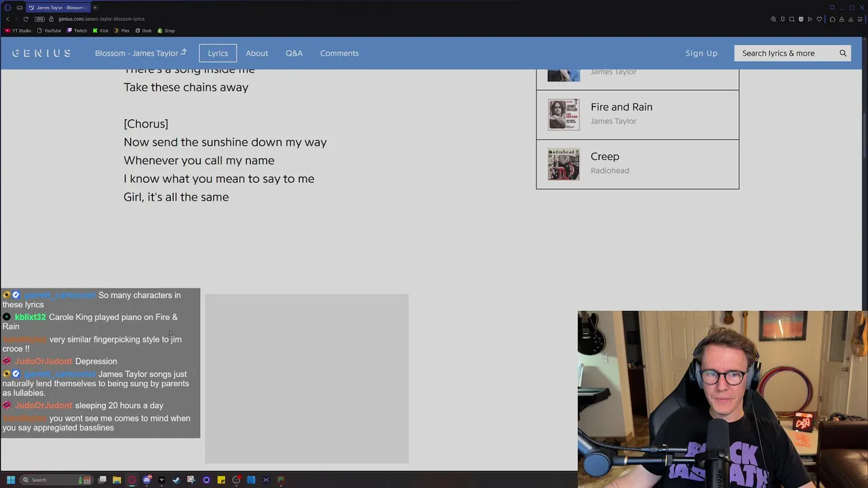
Task: Open the Q&A tab
Action: click(294, 53)
